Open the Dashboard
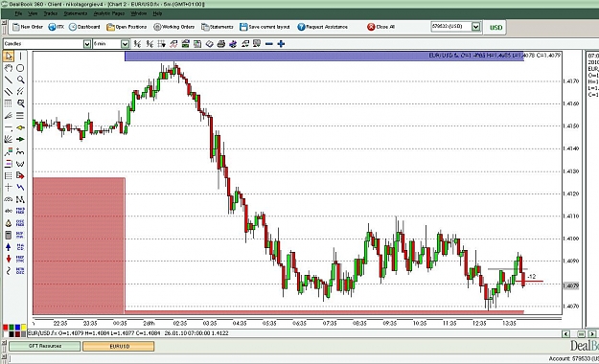This screenshot has width=599, height=364. (84, 27)
